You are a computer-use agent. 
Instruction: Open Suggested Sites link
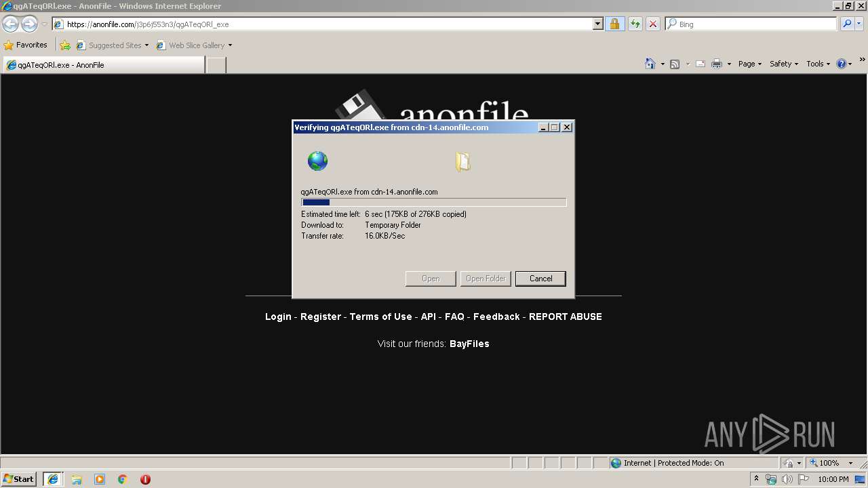click(112, 45)
